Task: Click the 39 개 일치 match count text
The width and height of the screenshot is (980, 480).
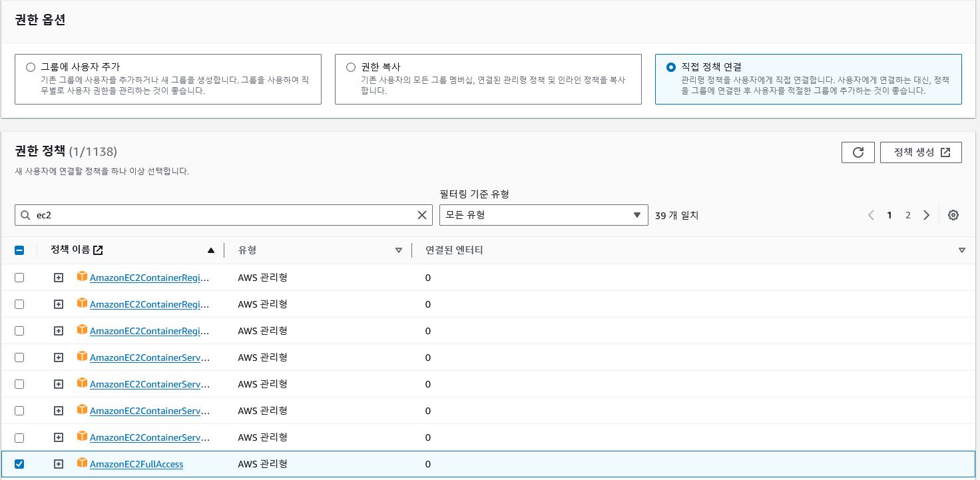Action: [677, 215]
